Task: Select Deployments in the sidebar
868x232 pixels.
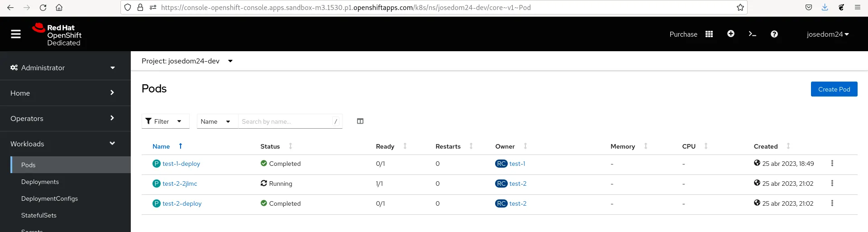Action: click(40, 182)
